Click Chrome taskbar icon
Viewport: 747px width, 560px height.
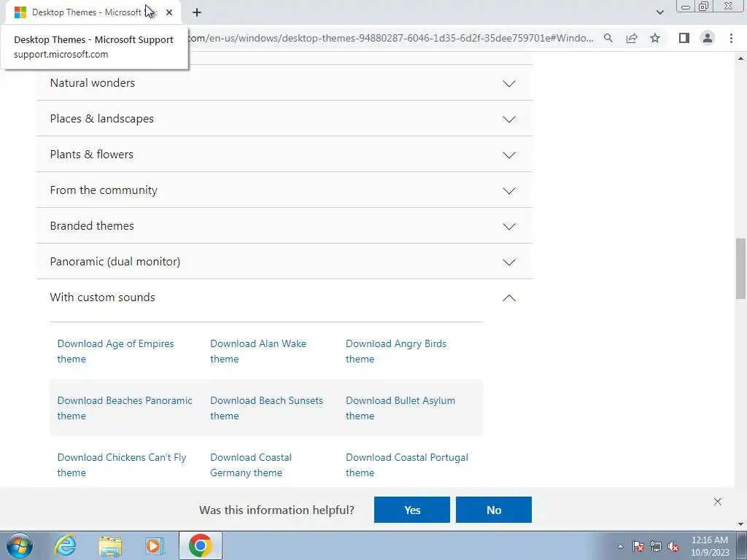(201, 545)
